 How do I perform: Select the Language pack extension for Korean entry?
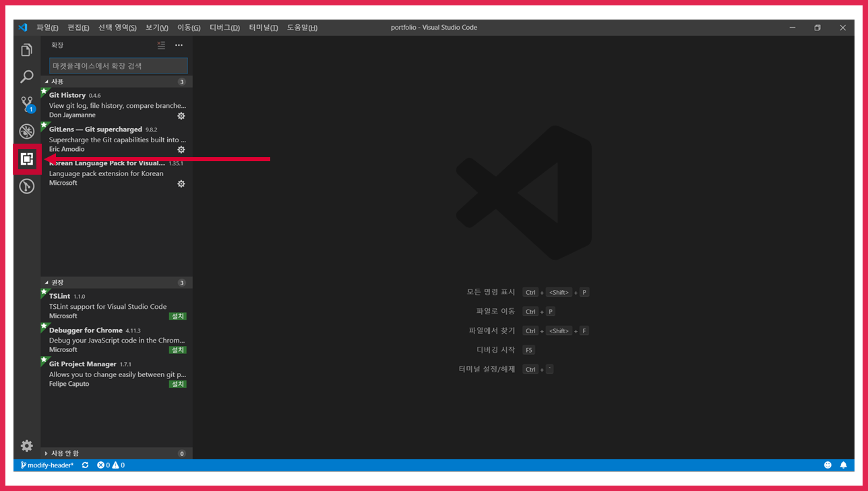click(x=117, y=173)
